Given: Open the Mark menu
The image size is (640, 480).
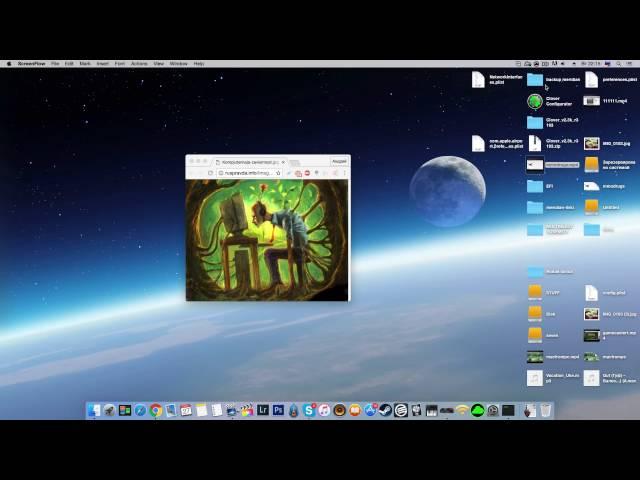Looking at the screenshot, I should pyautogui.click(x=85, y=64).
